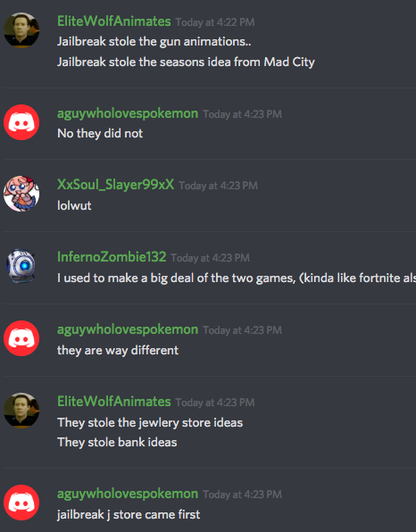Open EliteWolfAnimates avatar beside jewlery store message

tap(21, 411)
